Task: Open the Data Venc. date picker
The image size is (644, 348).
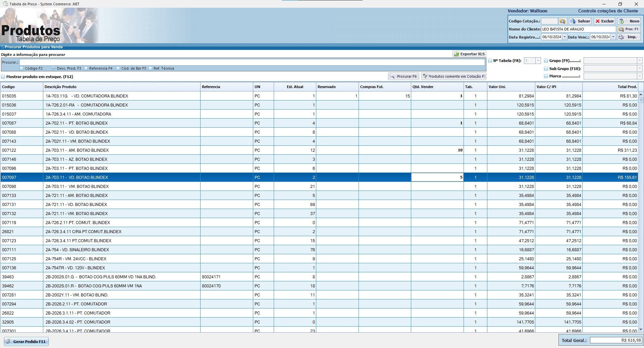Action: point(613,37)
